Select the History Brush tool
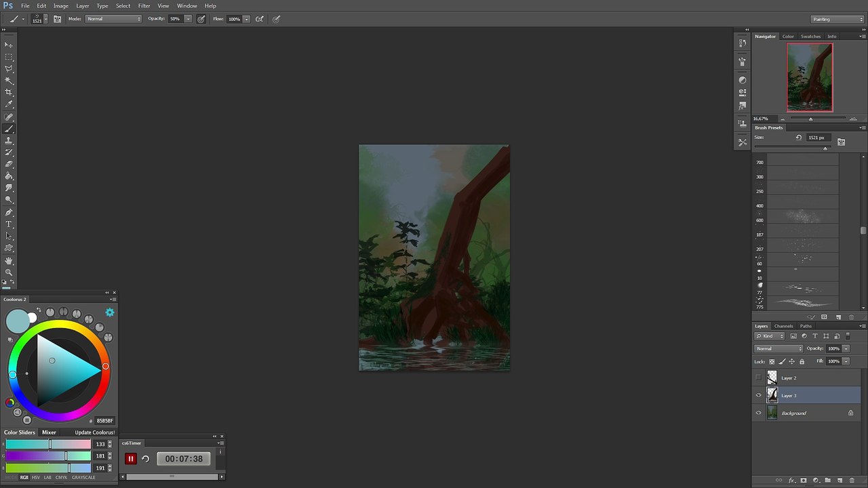868x488 pixels. click(9, 152)
